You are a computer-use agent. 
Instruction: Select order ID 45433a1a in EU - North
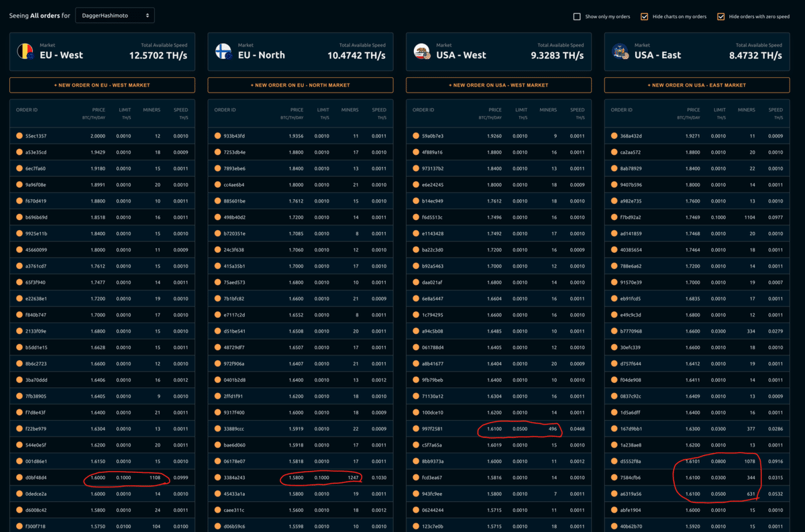point(234,494)
